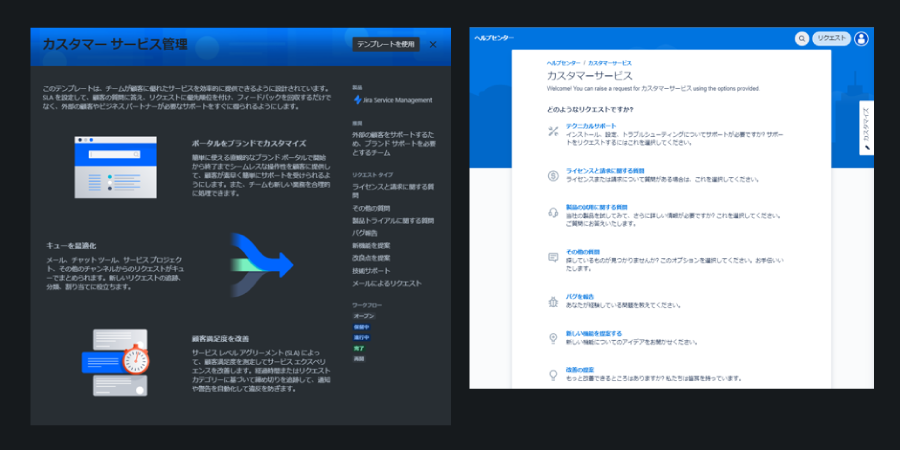This screenshot has width=900, height=450.
Task: Click the Jira Service Management logo icon
Action: 357,100
